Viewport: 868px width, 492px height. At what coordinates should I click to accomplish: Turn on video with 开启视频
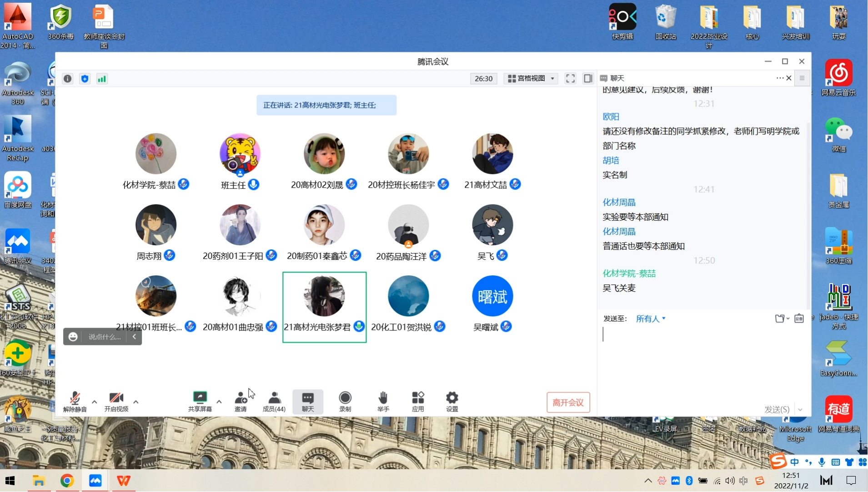116,401
